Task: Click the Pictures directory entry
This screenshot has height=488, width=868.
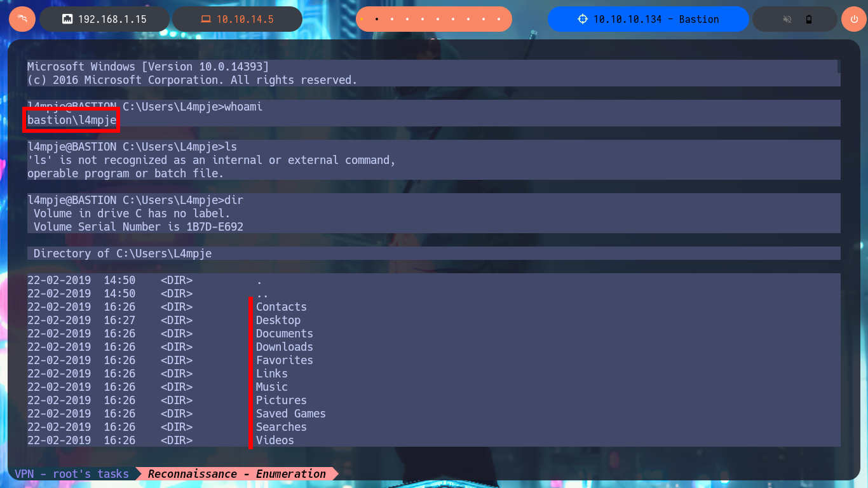Action: click(281, 400)
